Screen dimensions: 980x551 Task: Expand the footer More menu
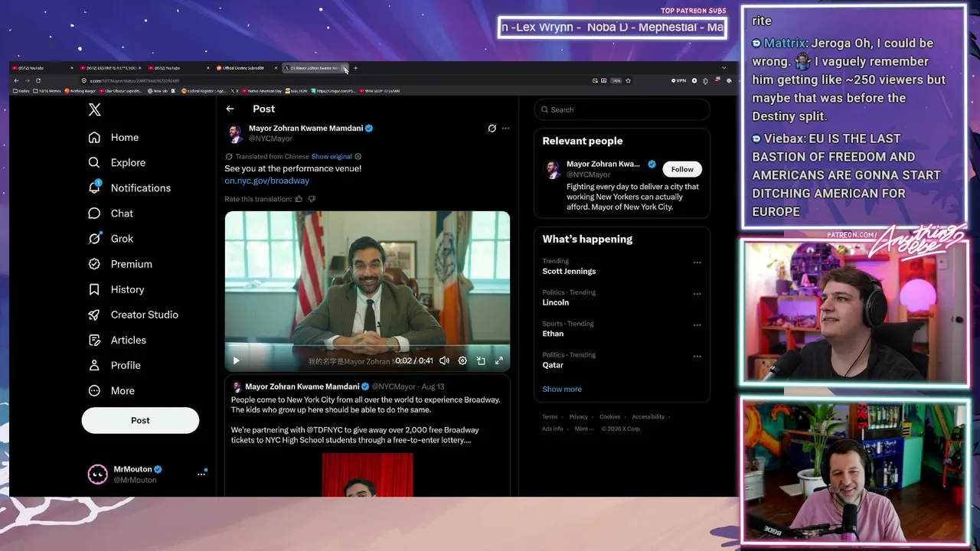click(583, 429)
